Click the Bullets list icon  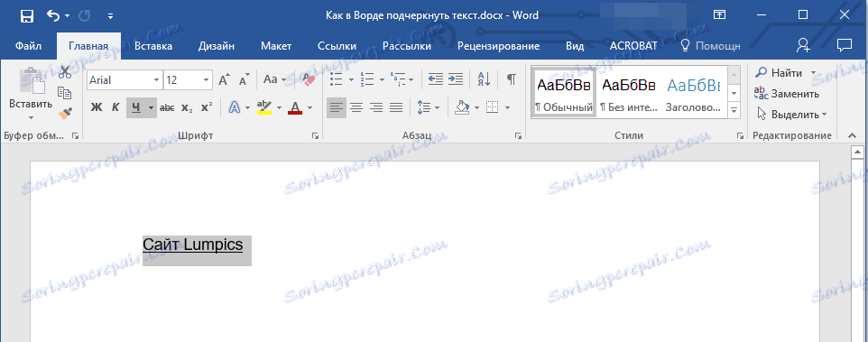336,79
